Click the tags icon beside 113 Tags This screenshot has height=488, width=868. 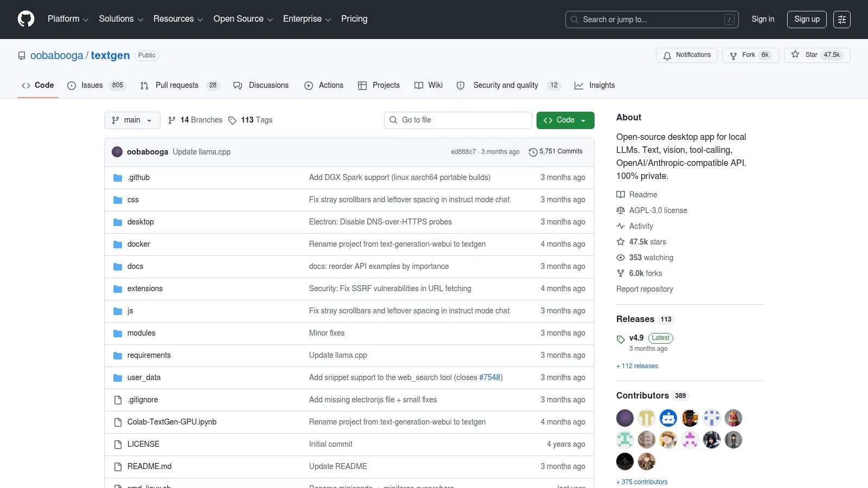click(232, 120)
